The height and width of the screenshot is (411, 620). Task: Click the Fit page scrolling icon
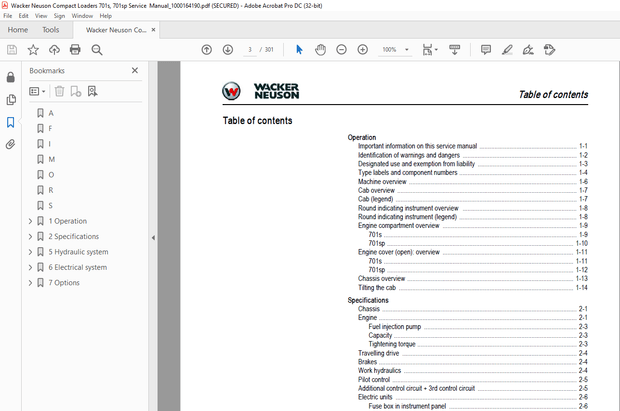pyautogui.click(x=427, y=50)
